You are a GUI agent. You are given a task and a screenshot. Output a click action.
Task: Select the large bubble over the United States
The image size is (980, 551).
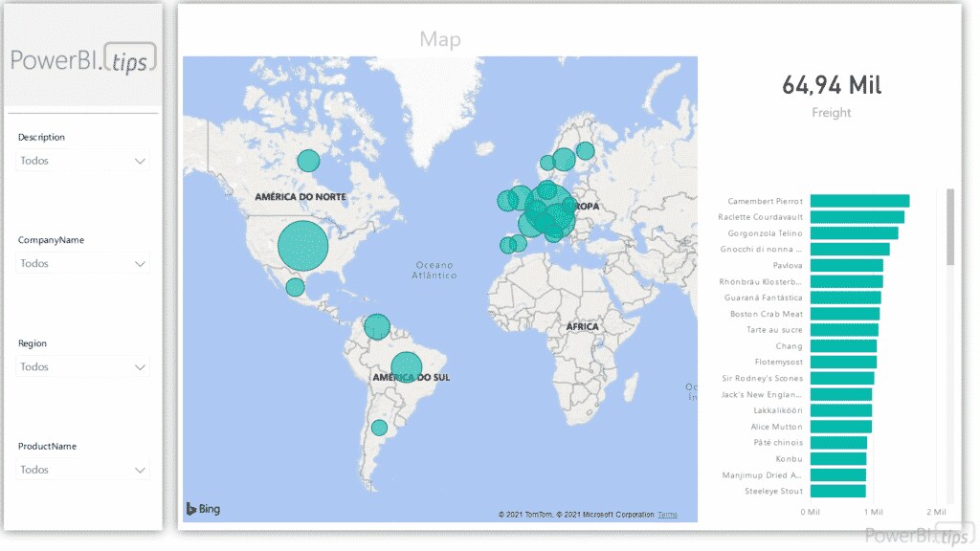click(303, 246)
